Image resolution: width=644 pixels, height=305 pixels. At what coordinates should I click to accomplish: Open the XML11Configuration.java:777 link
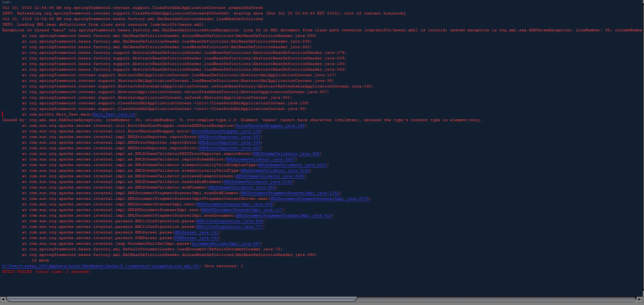(x=230, y=227)
